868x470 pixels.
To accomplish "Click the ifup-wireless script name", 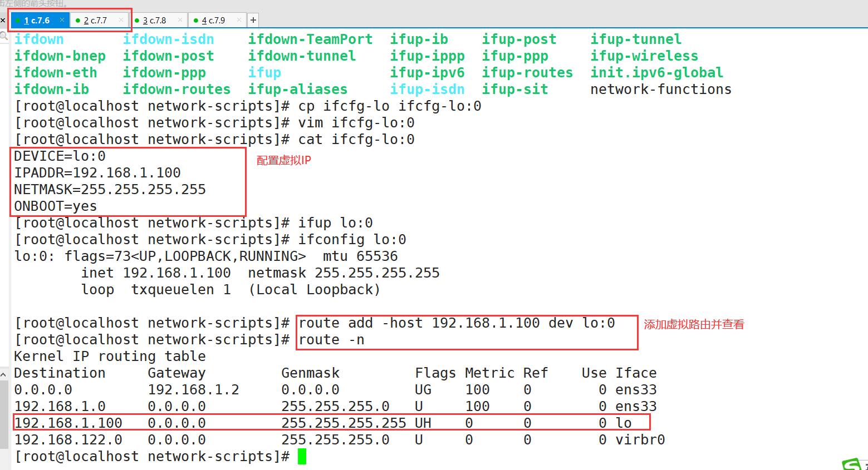I will [x=644, y=56].
